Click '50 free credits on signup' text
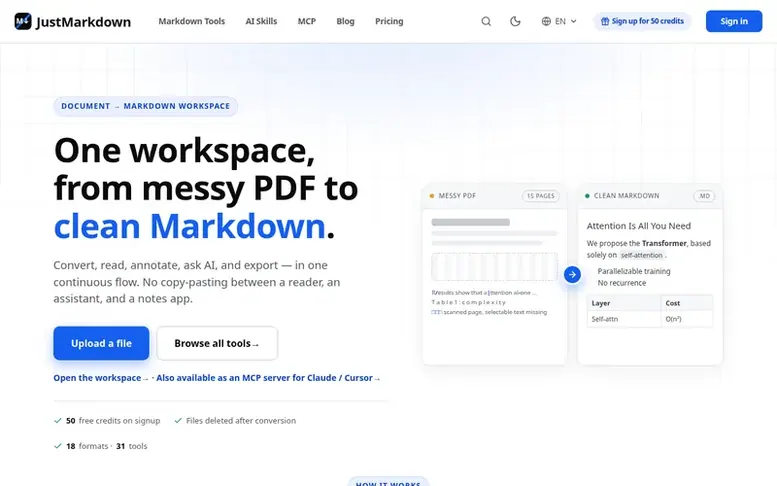777x486 pixels. tap(113, 421)
